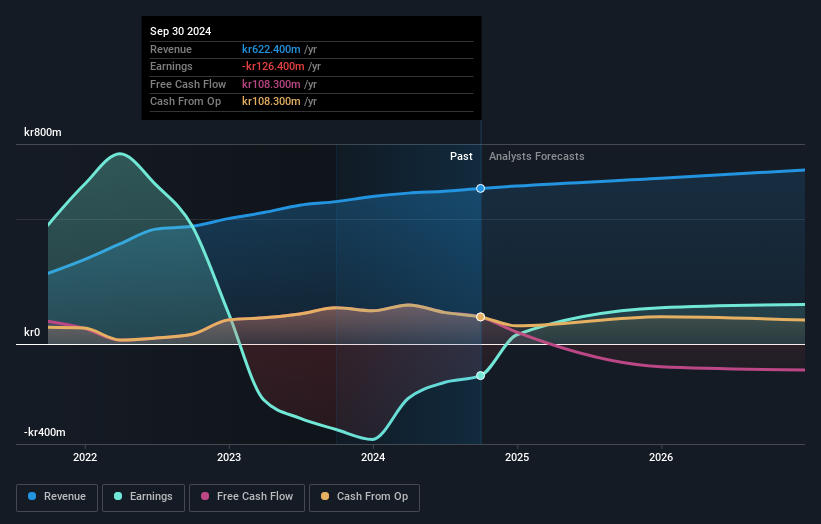821x524 pixels.
Task: Select the Cash From Op point on the Sep 2024 marker
Action: [480, 317]
